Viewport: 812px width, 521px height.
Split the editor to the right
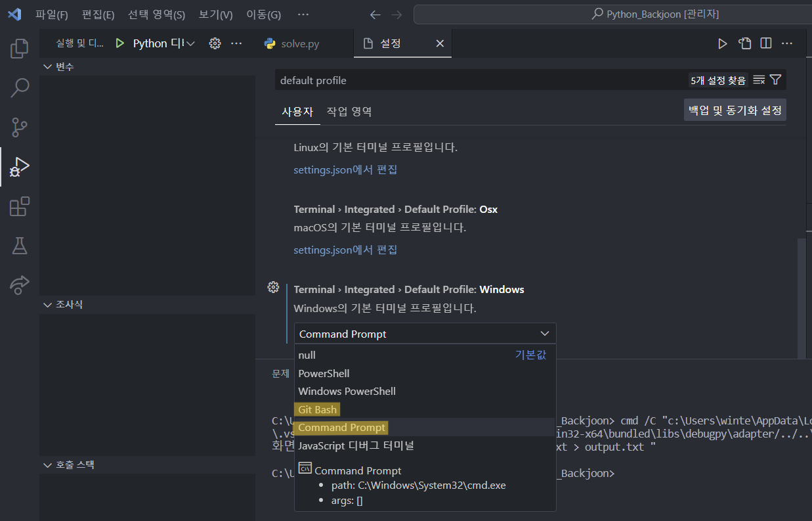[x=765, y=43]
